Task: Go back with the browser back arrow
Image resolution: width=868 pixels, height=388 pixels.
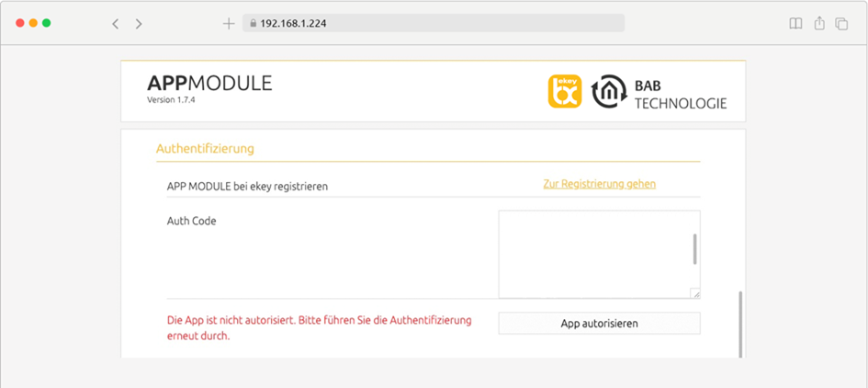Action: (x=115, y=23)
